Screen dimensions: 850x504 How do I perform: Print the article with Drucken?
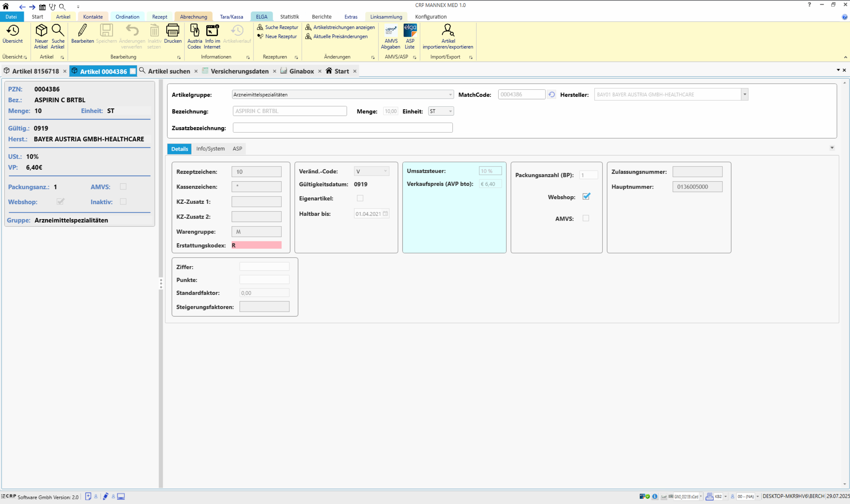click(x=173, y=34)
